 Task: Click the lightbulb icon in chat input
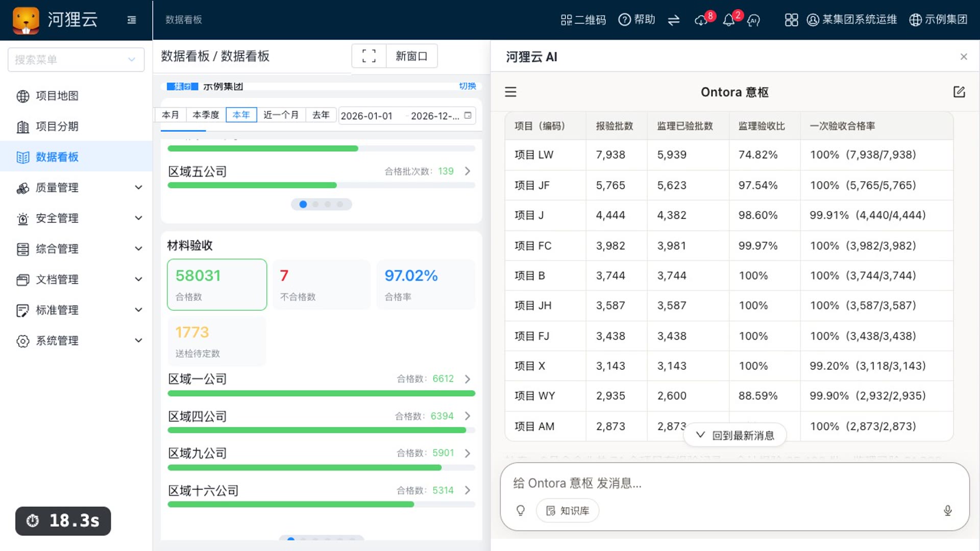(x=521, y=511)
